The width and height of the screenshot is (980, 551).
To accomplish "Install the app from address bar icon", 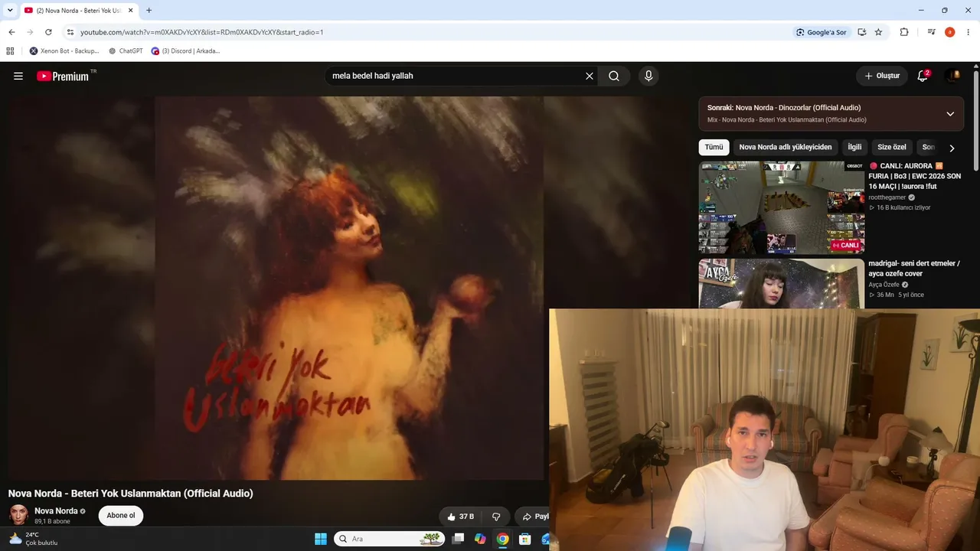I will tap(862, 32).
